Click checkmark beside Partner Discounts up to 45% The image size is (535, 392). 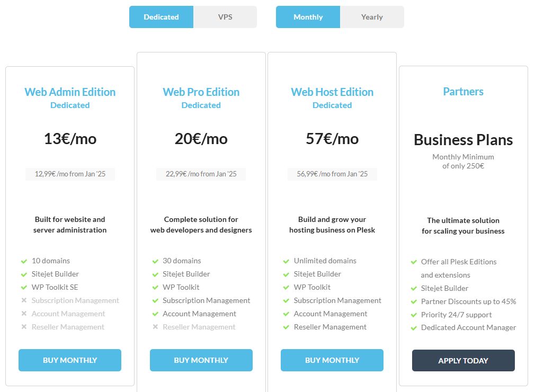point(414,302)
